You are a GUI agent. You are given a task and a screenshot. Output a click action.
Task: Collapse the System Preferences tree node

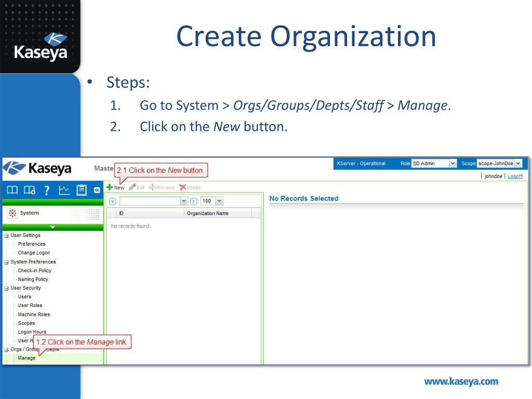[6, 262]
